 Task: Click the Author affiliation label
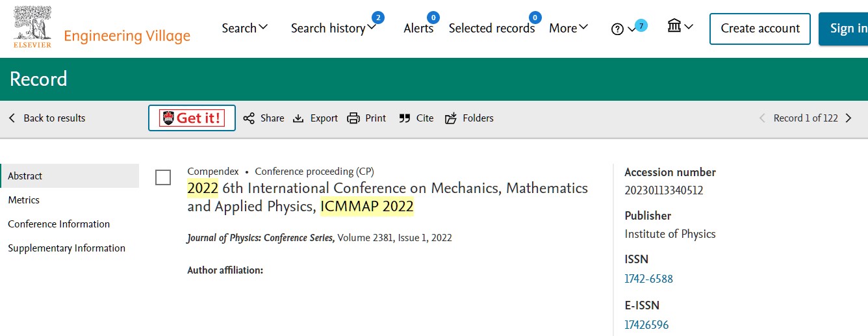coord(225,270)
